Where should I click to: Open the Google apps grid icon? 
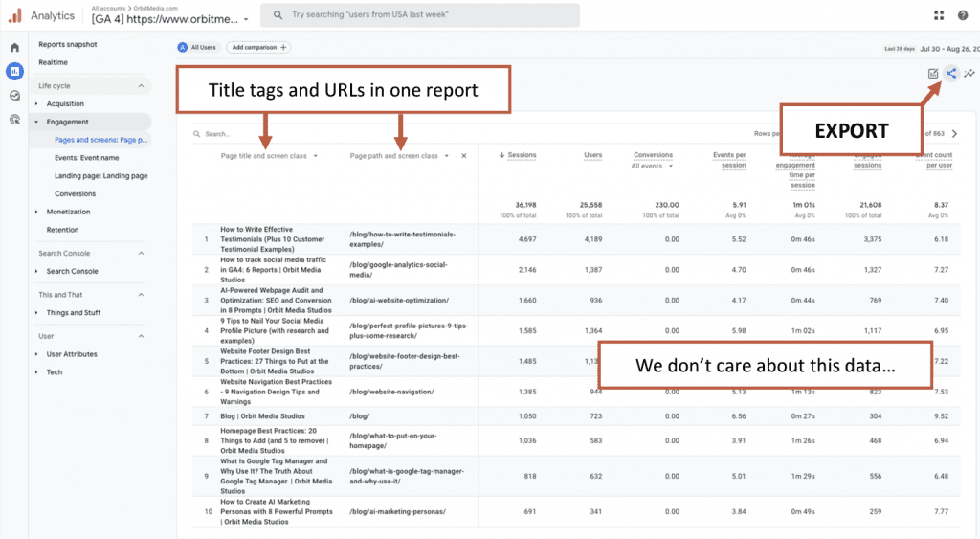[938, 15]
